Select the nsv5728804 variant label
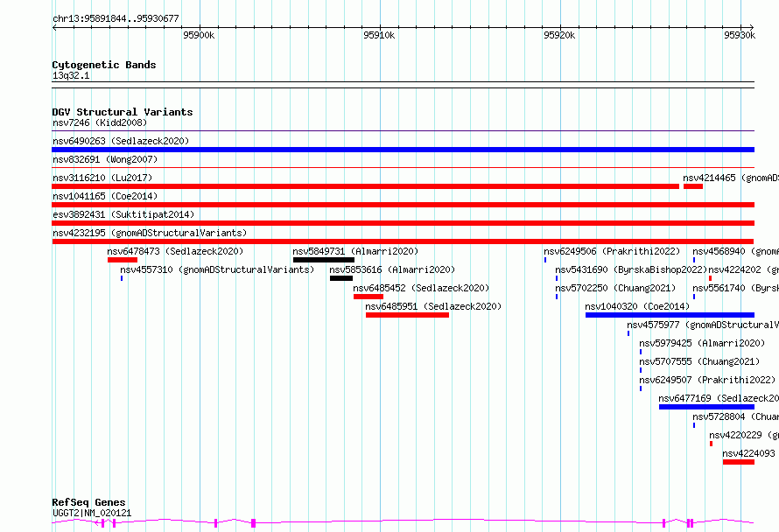 tap(735, 416)
